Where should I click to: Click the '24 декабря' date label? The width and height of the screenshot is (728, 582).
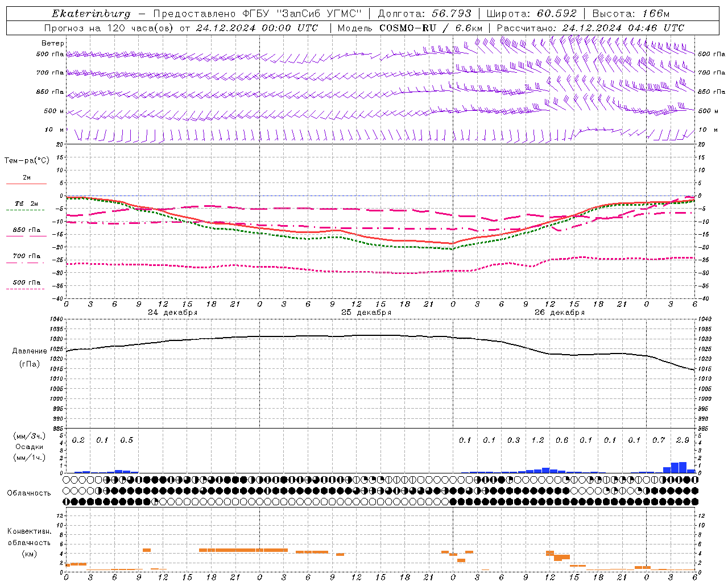pos(173,313)
